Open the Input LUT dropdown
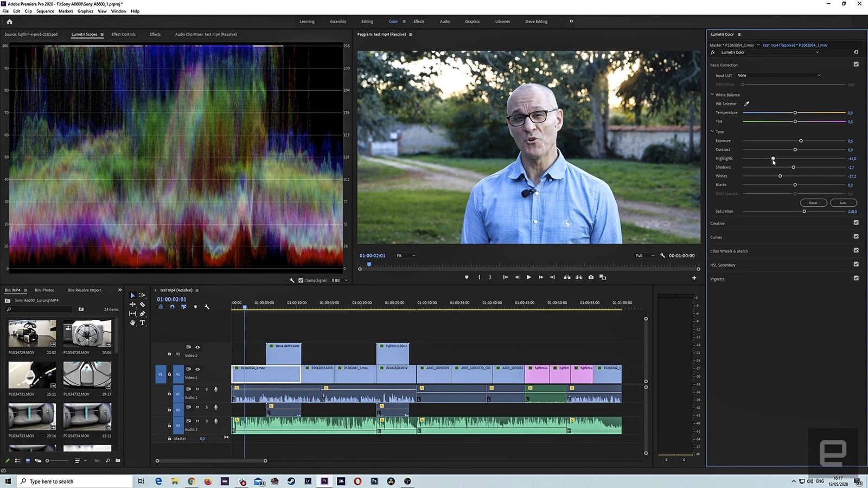Screen dimensions: 868x488 (x=778, y=75)
